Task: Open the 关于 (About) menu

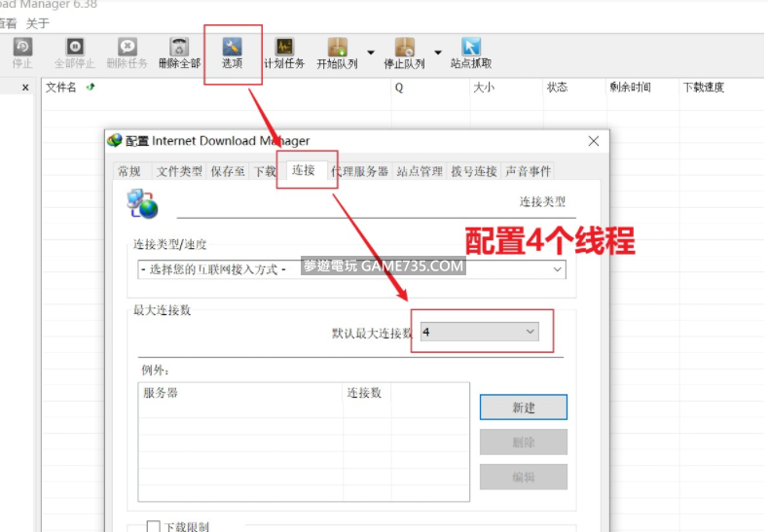Action: coord(37,23)
